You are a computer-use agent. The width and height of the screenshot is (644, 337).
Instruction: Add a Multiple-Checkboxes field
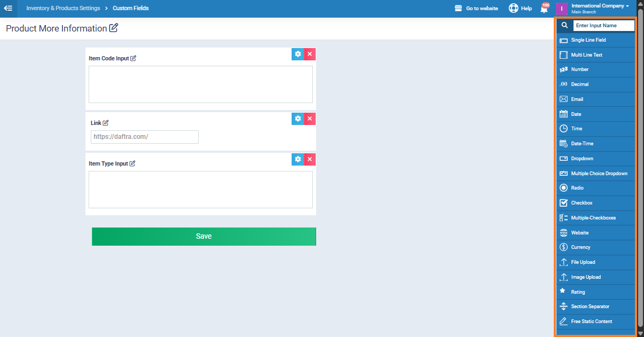593,218
